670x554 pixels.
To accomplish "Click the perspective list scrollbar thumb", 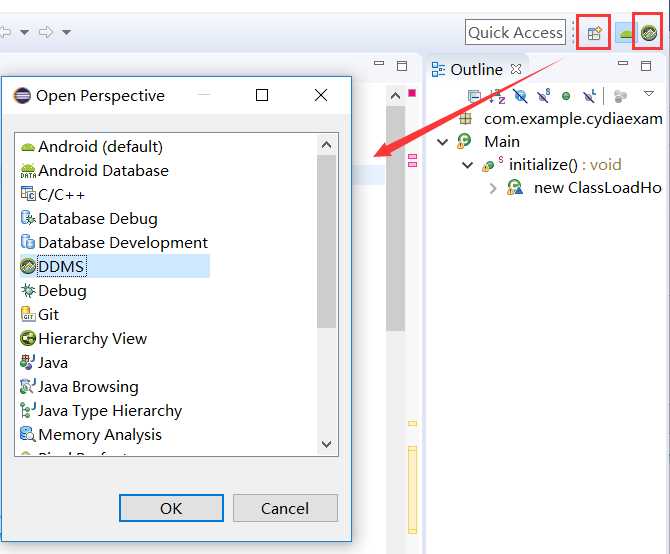I will coord(326,242).
